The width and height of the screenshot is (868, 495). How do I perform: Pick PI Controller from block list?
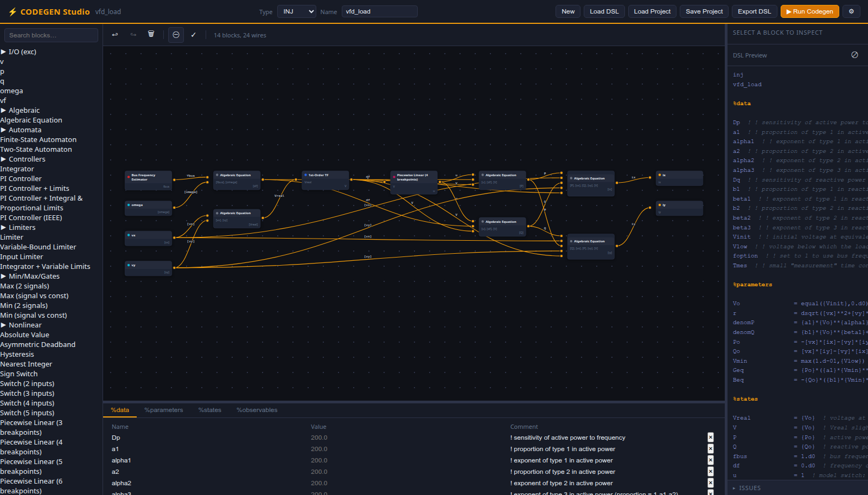pyautogui.click(x=21, y=178)
